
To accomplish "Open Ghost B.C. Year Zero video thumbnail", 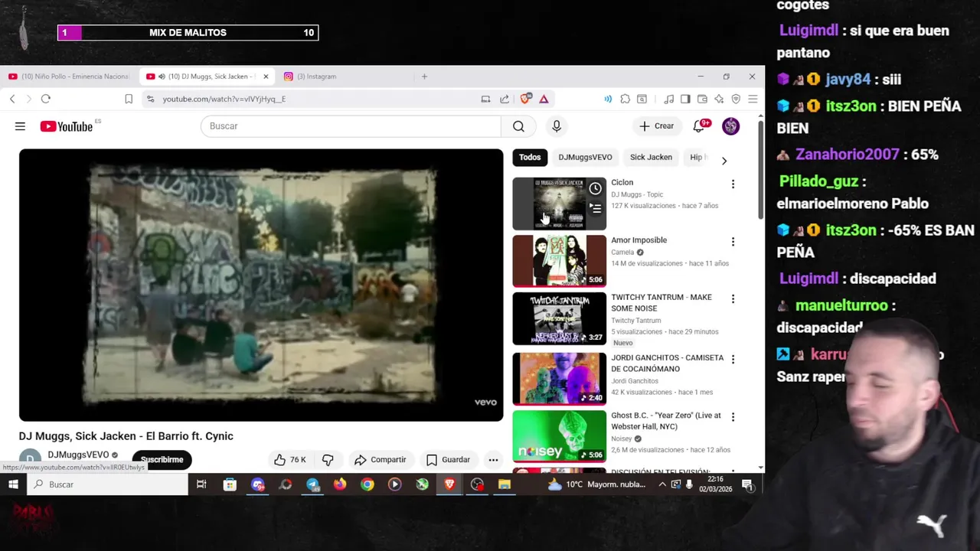I will 559,436.
